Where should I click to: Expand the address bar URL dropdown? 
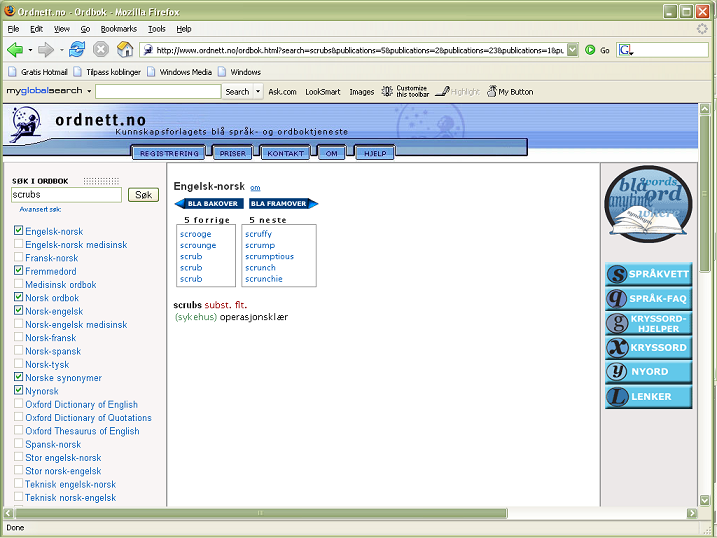pos(573,49)
